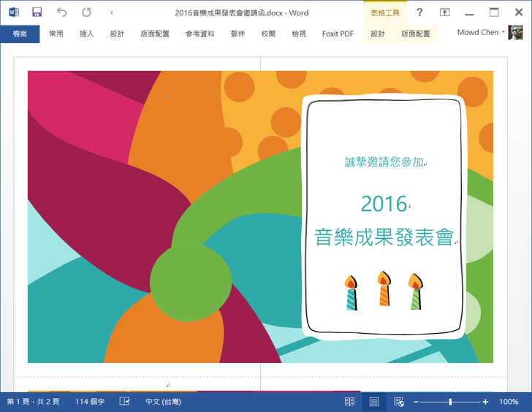
Task: Open the proofing status icon in status bar
Action: (124, 402)
